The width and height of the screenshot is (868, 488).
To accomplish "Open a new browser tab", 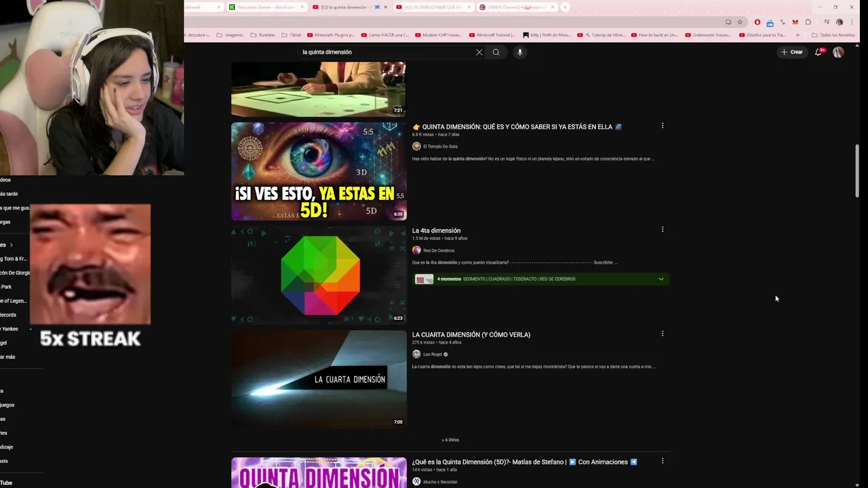I will [x=565, y=7].
